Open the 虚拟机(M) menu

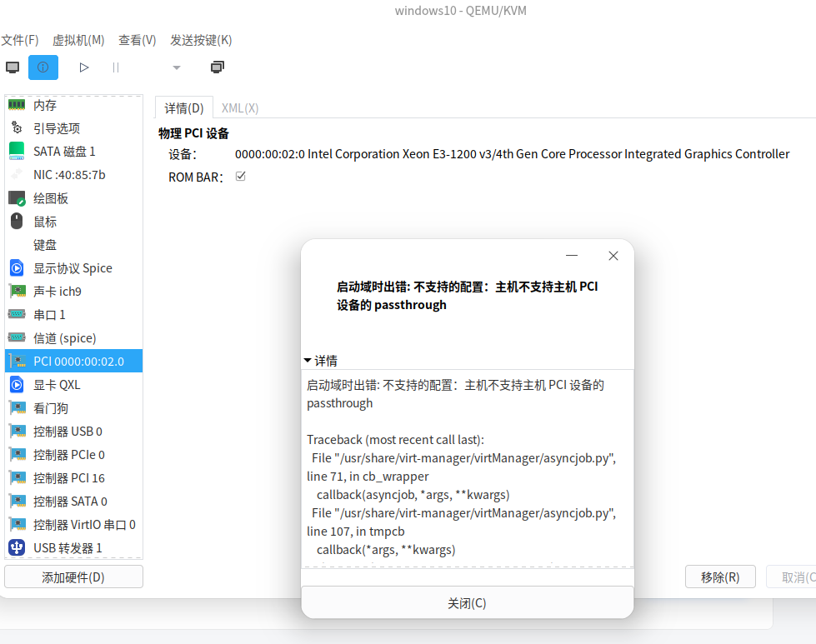coord(78,40)
